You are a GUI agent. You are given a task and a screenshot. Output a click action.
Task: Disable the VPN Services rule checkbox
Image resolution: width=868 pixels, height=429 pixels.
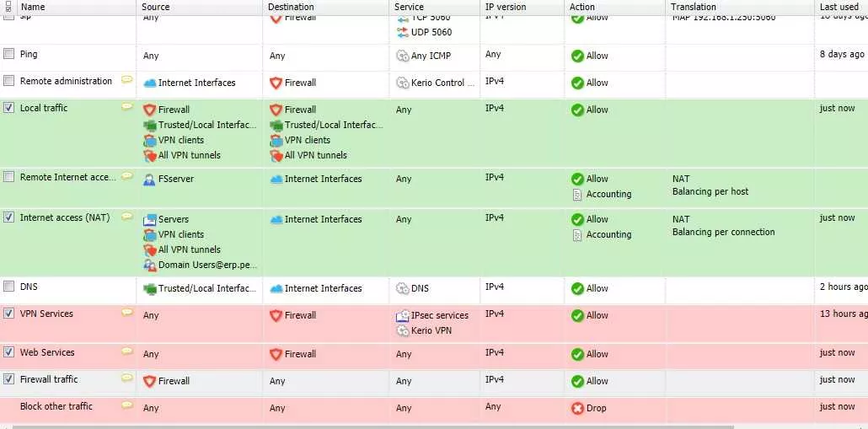(x=9, y=314)
